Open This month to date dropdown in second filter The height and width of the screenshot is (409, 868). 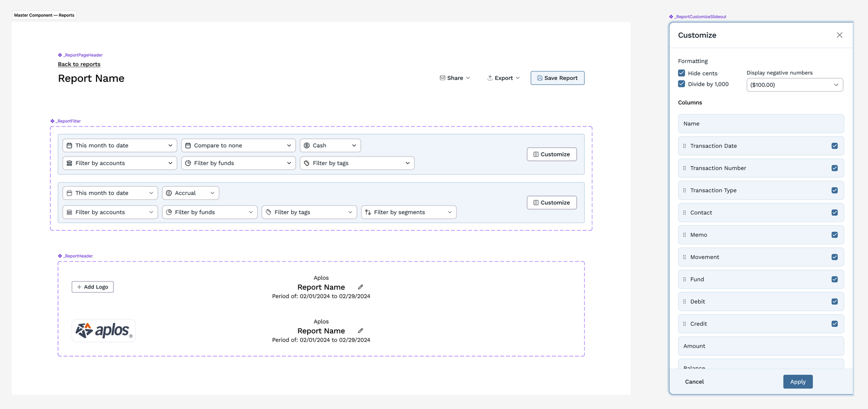pos(110,193)
